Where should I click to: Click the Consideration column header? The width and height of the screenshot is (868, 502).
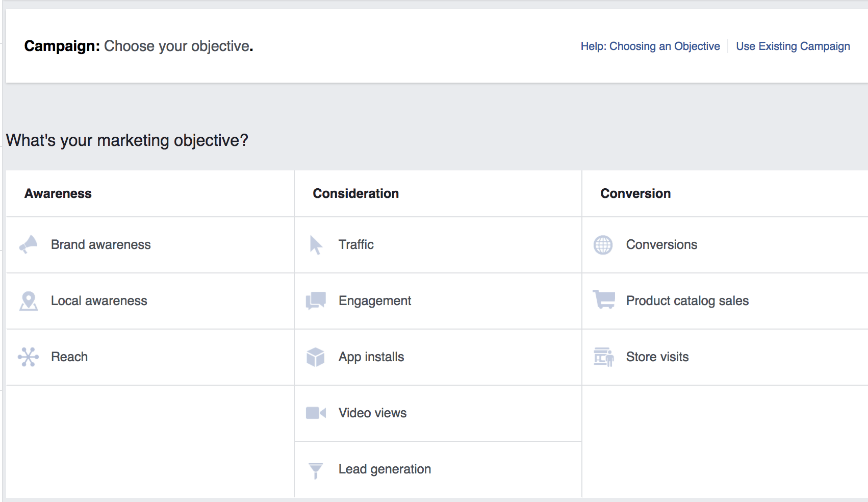tap(355, 193)
